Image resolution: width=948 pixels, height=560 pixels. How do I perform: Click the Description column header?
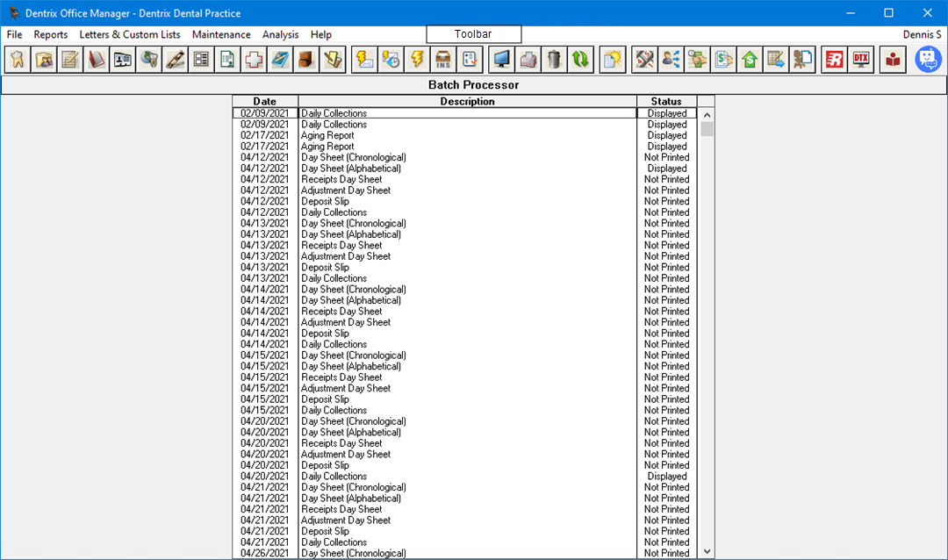point(467,101)
